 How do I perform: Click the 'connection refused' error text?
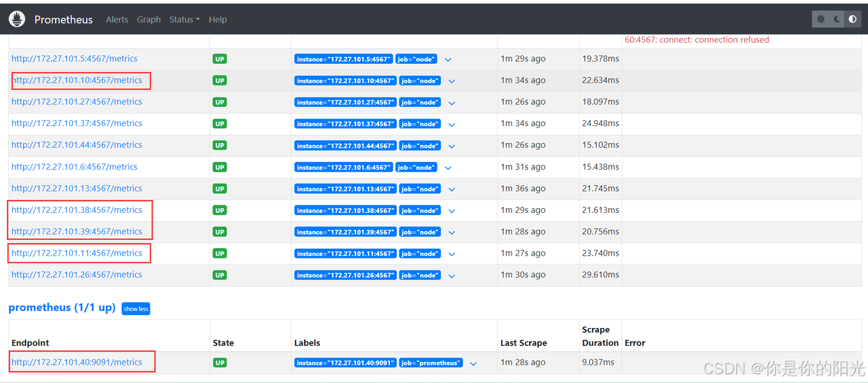coord(696,40)
